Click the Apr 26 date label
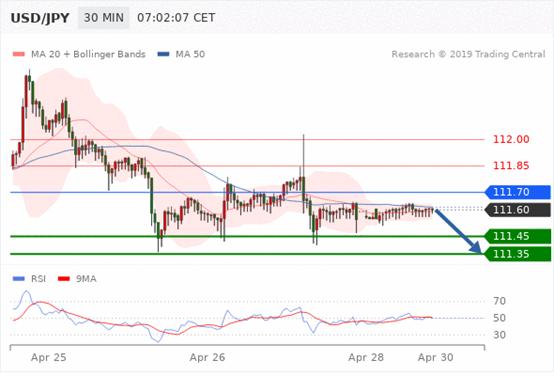554x376 pixels. pos(207,357)
